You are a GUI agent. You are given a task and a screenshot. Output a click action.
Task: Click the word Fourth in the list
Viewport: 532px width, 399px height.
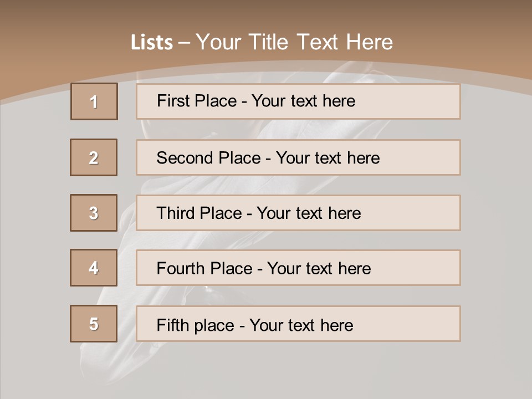(x=180, y=268)
